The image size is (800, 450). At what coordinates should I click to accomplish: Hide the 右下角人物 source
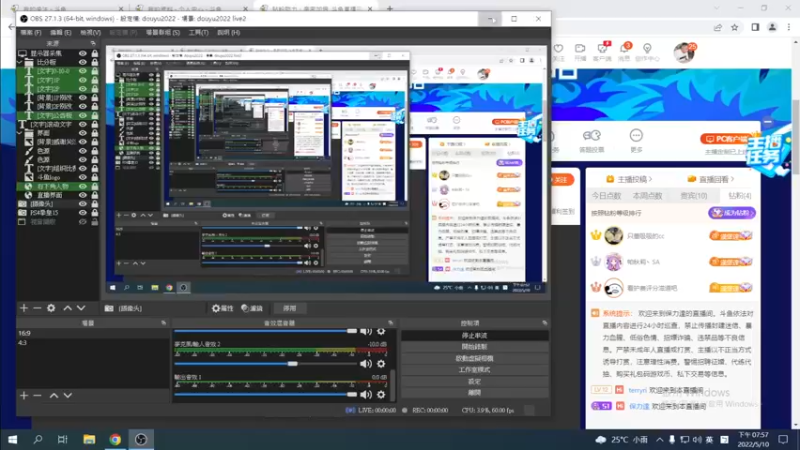click(x=83, y=186)
